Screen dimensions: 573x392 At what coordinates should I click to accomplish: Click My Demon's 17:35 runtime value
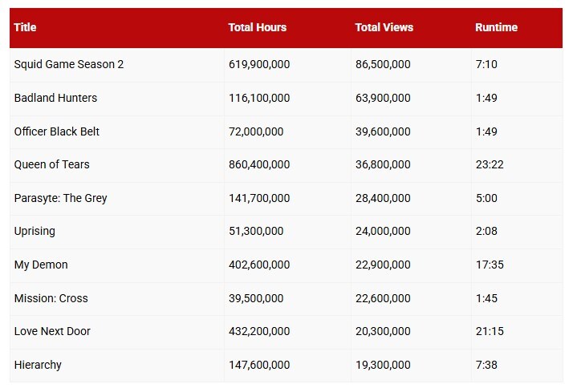(x=489, y=265)
